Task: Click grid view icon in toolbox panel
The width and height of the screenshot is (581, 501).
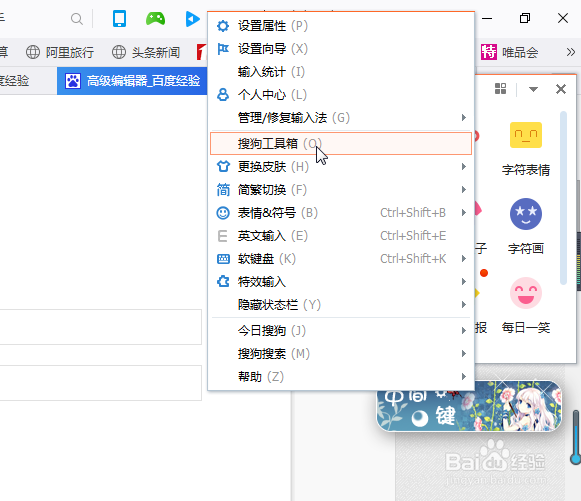Action: pos(500,89)
